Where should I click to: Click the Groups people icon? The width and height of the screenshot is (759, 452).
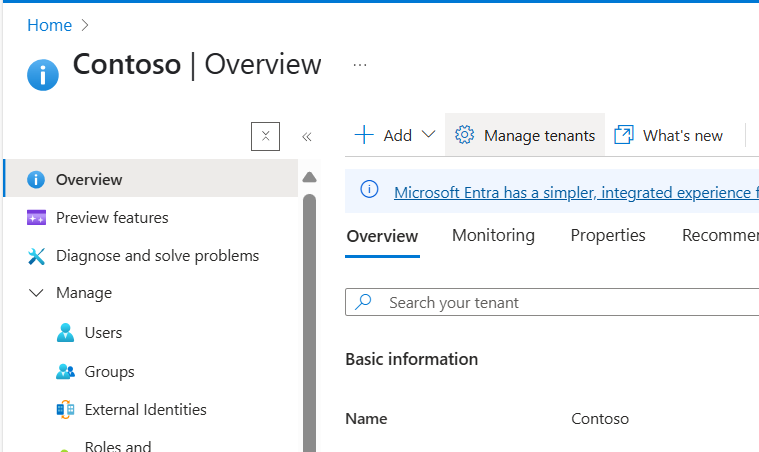pos(65,372)
